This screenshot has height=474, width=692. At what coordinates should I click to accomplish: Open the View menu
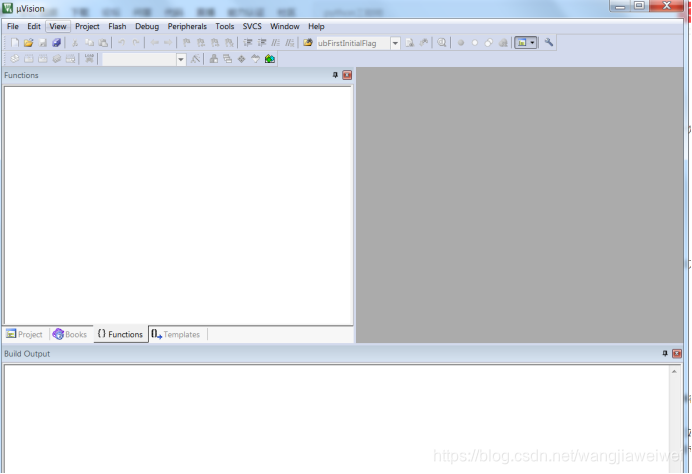[58, 26]
